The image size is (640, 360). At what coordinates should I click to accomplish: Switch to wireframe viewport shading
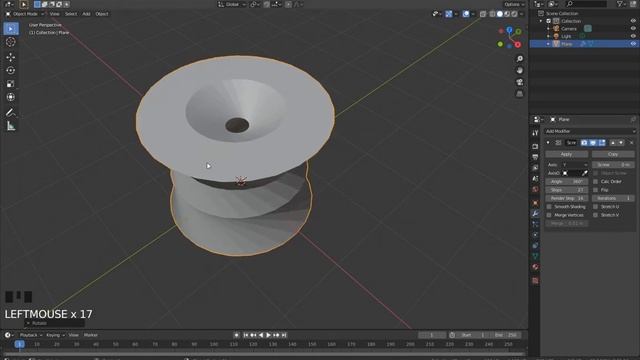coord(493,14)
